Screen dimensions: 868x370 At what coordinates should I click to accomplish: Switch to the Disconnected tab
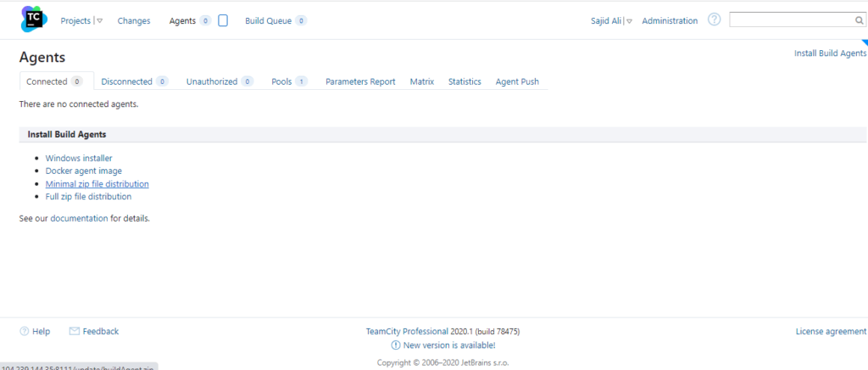(135, 81)
